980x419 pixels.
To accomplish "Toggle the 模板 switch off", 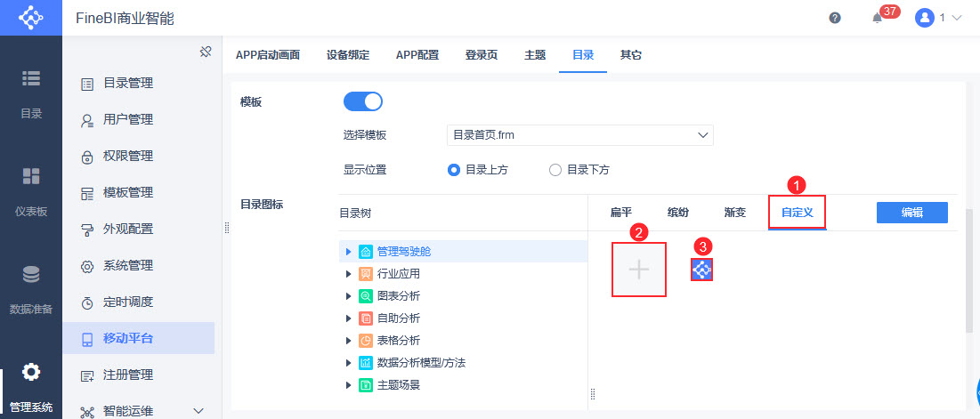I will pyautogui.click(x=362, y=101).
